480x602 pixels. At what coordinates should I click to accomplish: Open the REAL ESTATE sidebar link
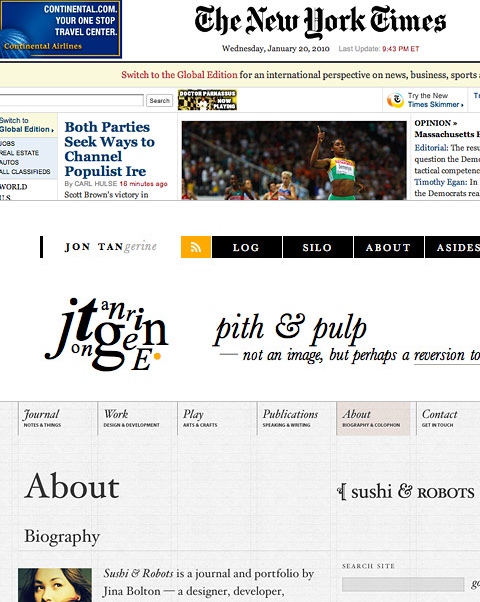tap(19, 153)
